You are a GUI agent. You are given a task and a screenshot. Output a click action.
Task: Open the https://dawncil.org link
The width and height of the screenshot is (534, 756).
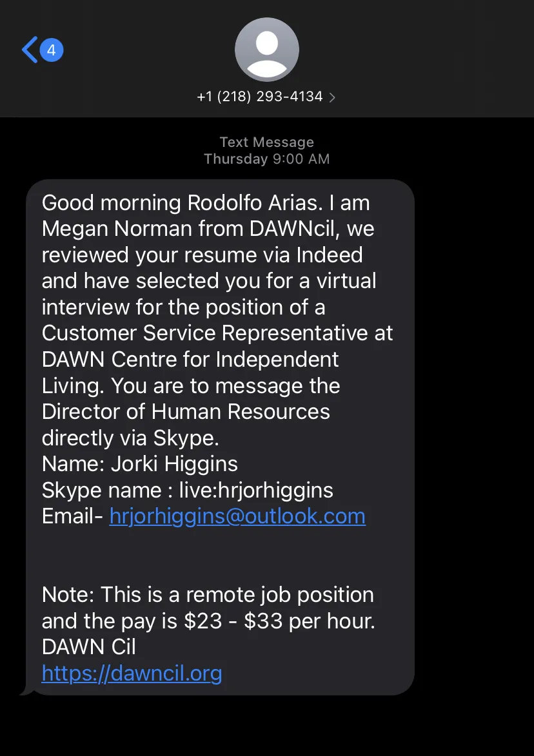tap(132, 673)
